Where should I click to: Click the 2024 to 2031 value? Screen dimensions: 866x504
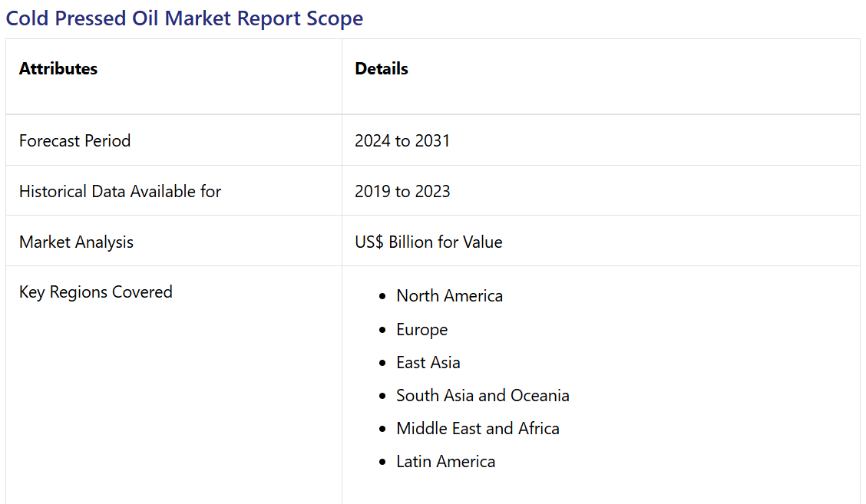pos(402,141)
